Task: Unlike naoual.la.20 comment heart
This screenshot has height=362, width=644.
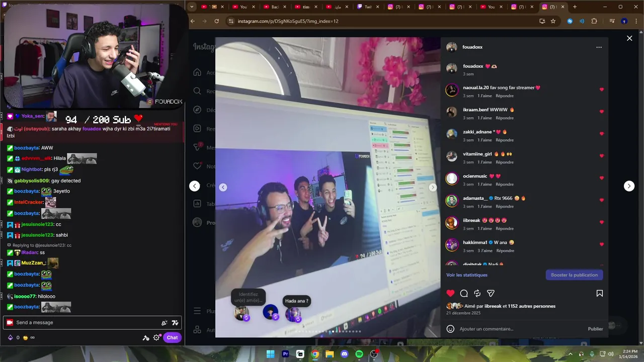Action: (x=602, y=89)
